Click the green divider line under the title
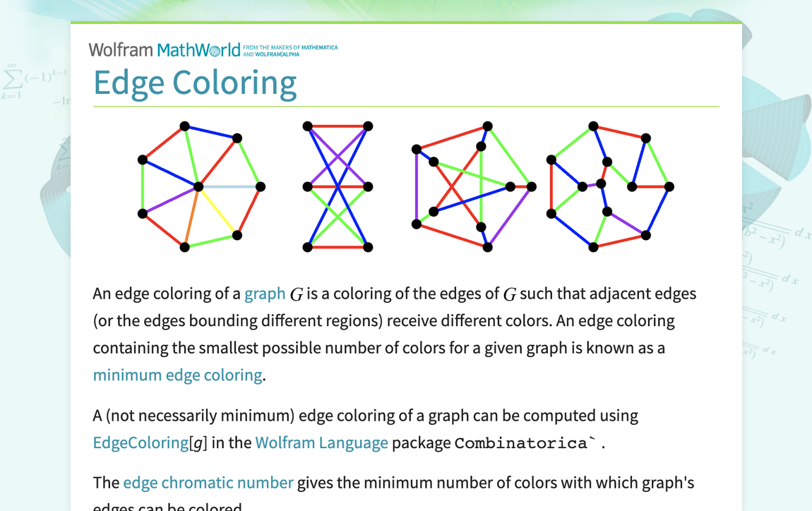812x511 pixels. pos(406,106)
